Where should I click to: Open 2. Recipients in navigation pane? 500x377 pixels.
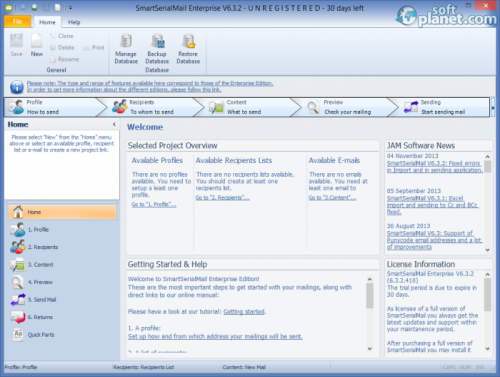pyautogui.click(x=62, y=247)
